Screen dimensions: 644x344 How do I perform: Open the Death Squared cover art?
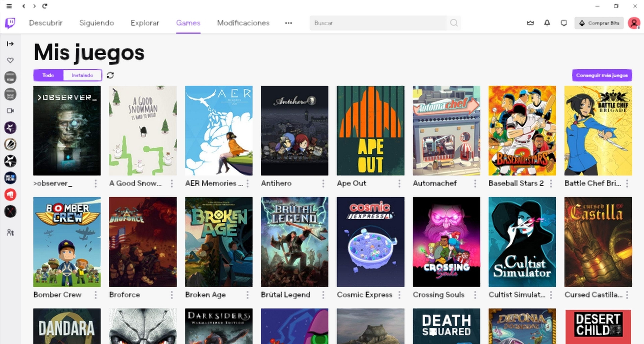pyautogui.click(x=446, y=326)
